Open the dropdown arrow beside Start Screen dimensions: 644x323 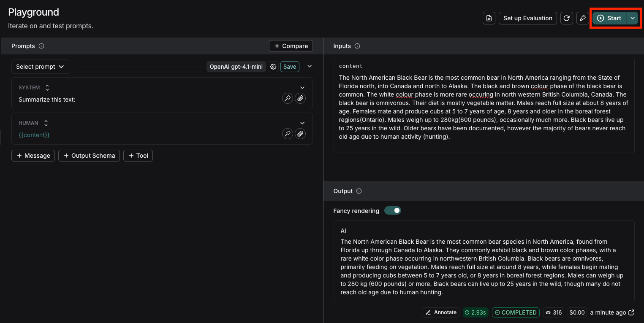click(633, 18)
